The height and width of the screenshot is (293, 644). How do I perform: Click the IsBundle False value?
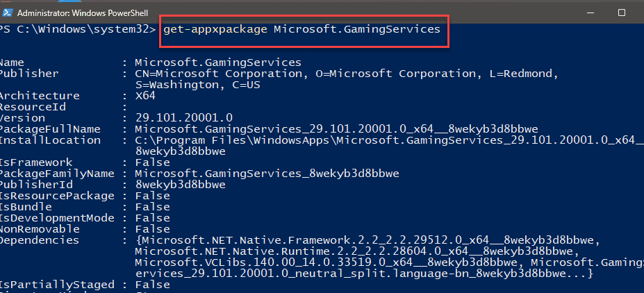tap(152, 207)
